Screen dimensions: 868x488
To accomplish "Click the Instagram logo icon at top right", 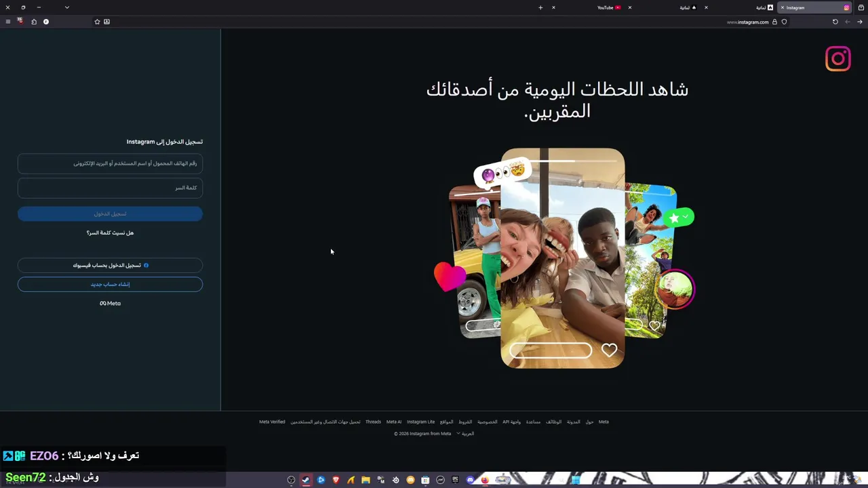I will 838,59.
